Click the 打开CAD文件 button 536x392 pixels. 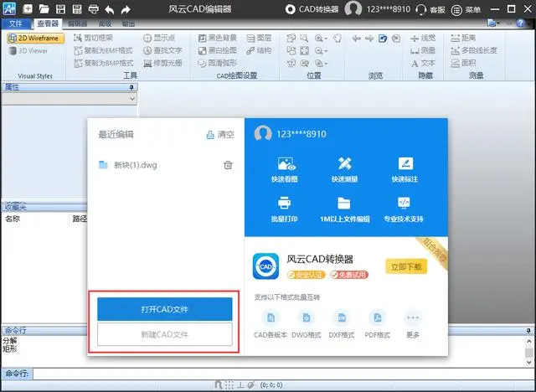165,309
